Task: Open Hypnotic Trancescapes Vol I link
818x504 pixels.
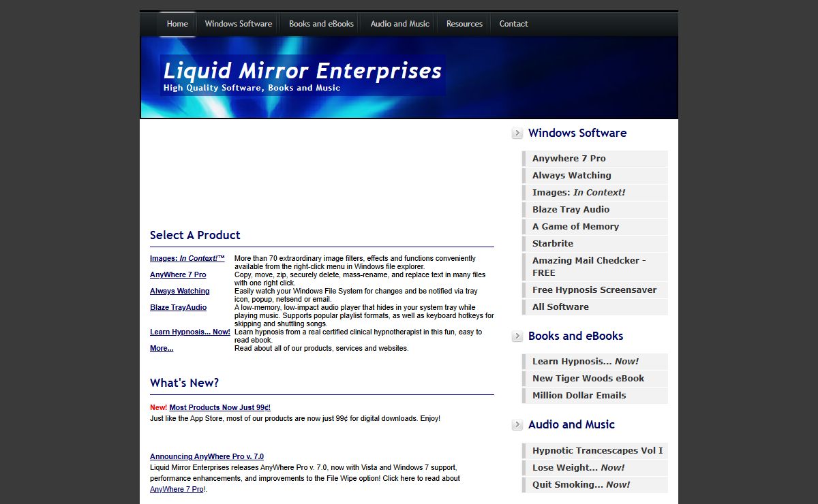Action: click(595, 451)
